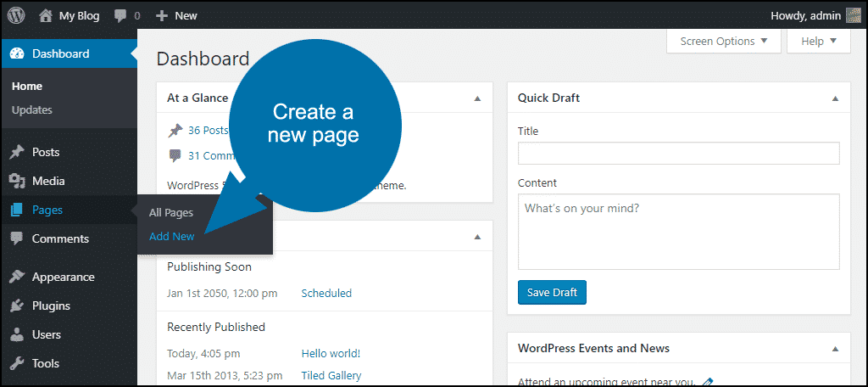Collapse the Quick Draft panel
The image size is (868, 387).
(x=835, y=98)
